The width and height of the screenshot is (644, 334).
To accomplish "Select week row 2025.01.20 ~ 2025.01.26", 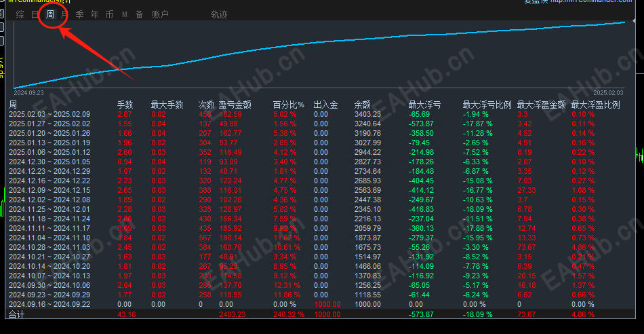I will click(322, 133).
